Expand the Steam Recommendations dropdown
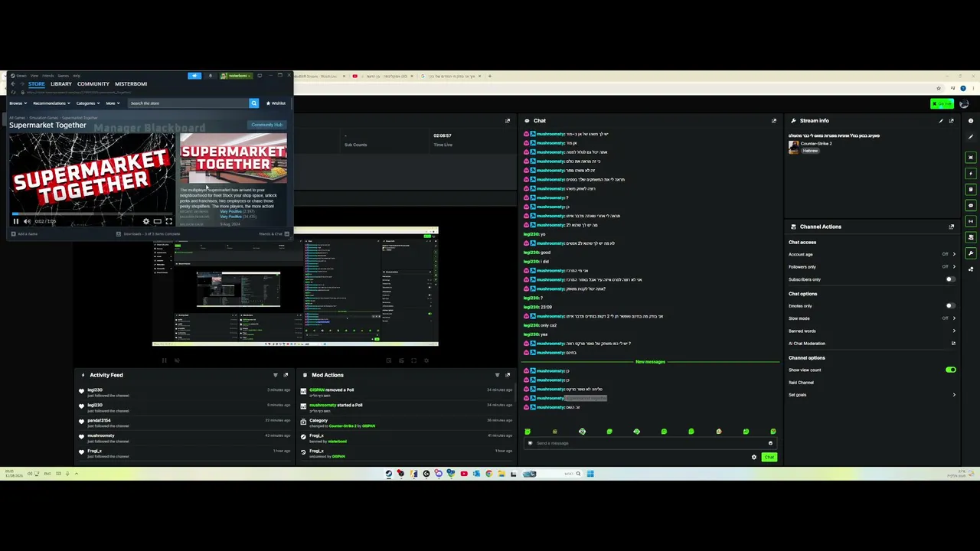980x551 pixels. coord(51,103)
